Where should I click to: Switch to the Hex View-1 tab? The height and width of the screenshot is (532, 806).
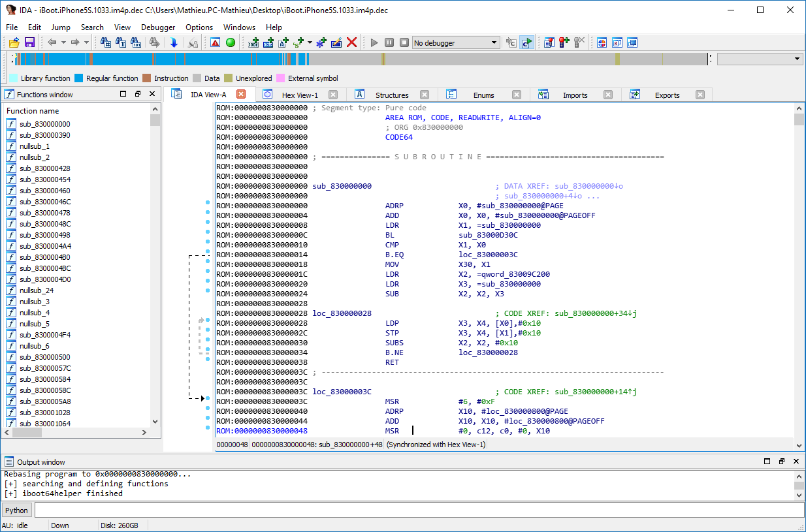pyautogui.click(x=300, y=95)
